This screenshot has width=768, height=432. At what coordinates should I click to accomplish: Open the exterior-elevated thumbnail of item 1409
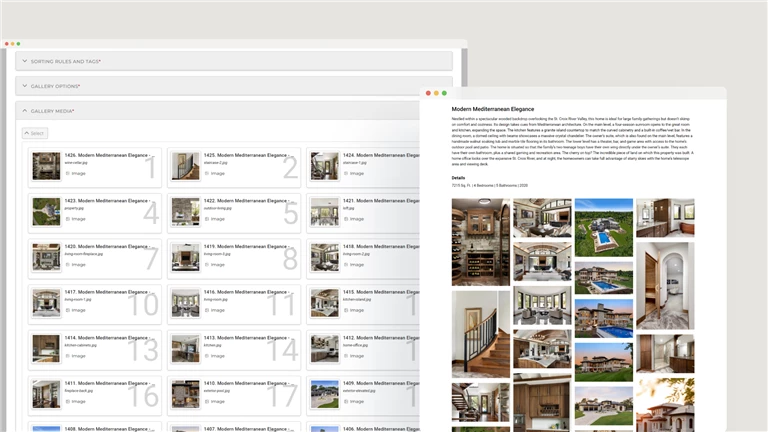[x=324, y=394]
